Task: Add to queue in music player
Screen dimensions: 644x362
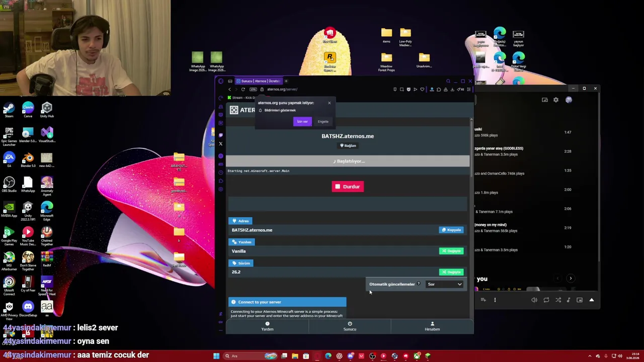Action: (483, 300)
